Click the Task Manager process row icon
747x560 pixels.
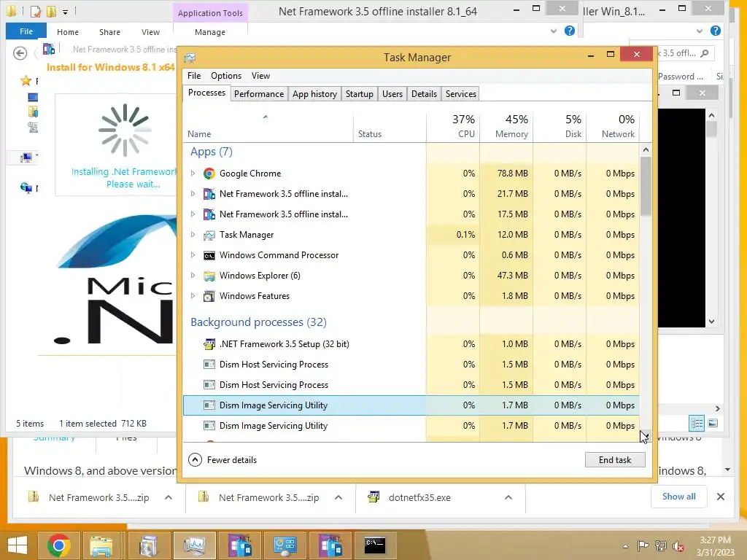209,235
